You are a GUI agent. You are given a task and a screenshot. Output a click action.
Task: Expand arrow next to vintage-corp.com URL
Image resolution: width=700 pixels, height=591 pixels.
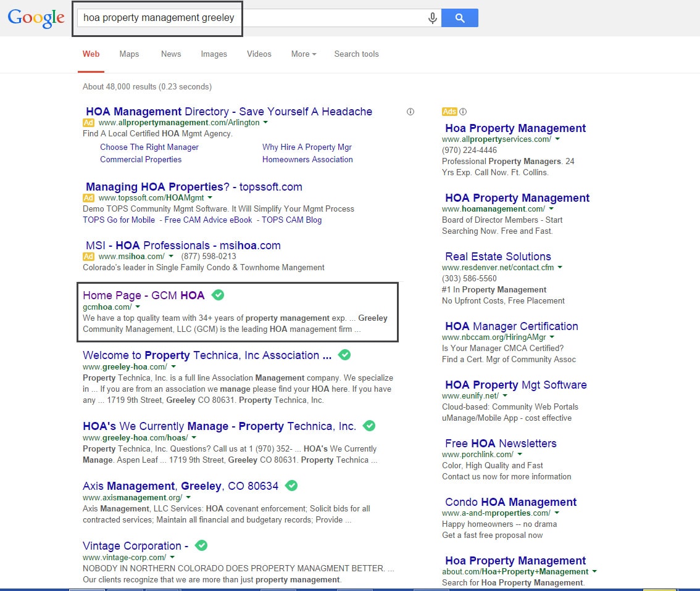click(x=172, y=557)
